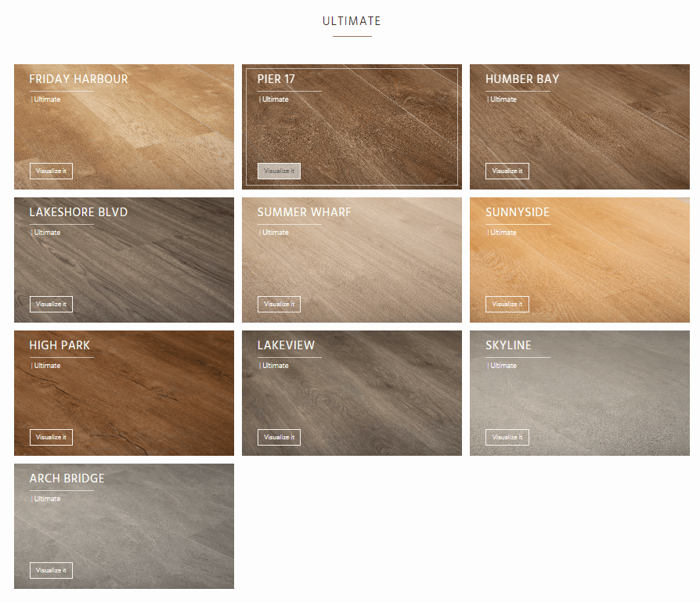Click Visualize it for Skyline
Image resolution: width=700 pixels, height=603 pixels.
(x=507, y=437)
